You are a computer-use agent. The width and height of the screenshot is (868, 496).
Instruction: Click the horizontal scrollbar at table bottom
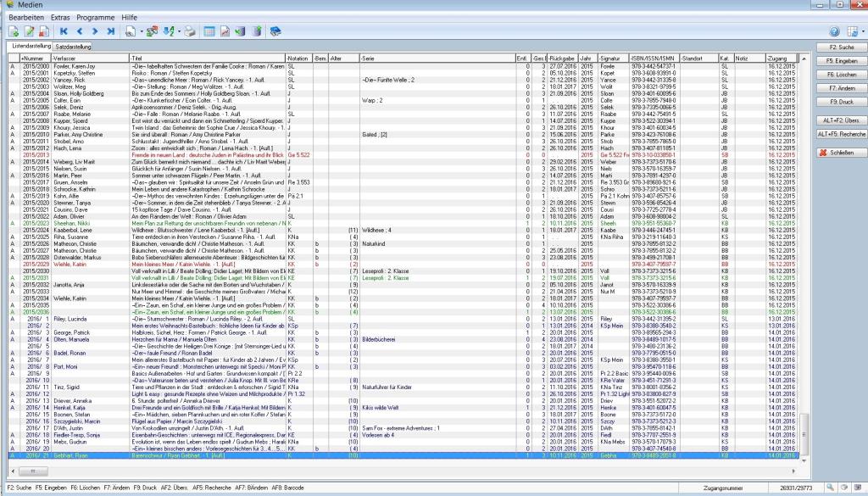click(x=407, y=471)
